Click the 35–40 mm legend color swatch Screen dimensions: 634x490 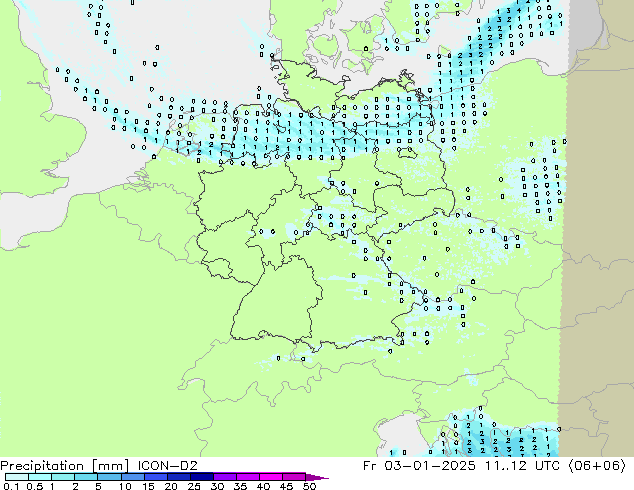tap(247, 477)
